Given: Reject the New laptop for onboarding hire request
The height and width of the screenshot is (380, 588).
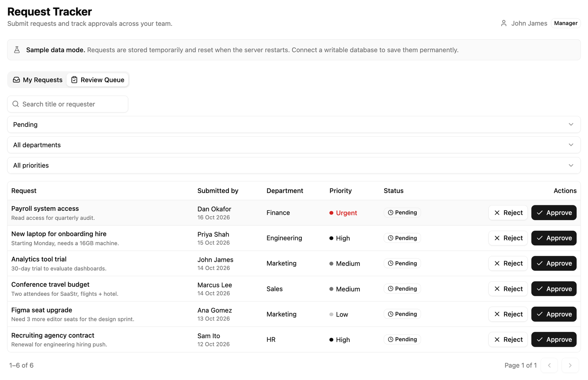Looking at the screenshot, I should (x=508, y=238).
